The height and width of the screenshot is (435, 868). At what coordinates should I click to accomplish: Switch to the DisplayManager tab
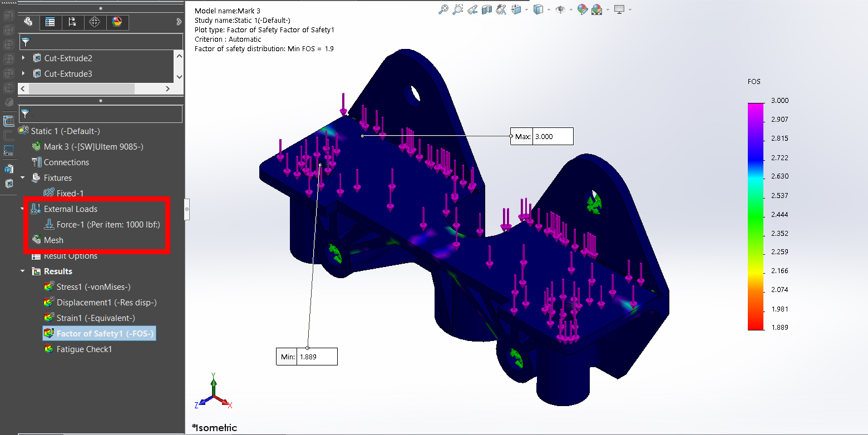point(117,22)
